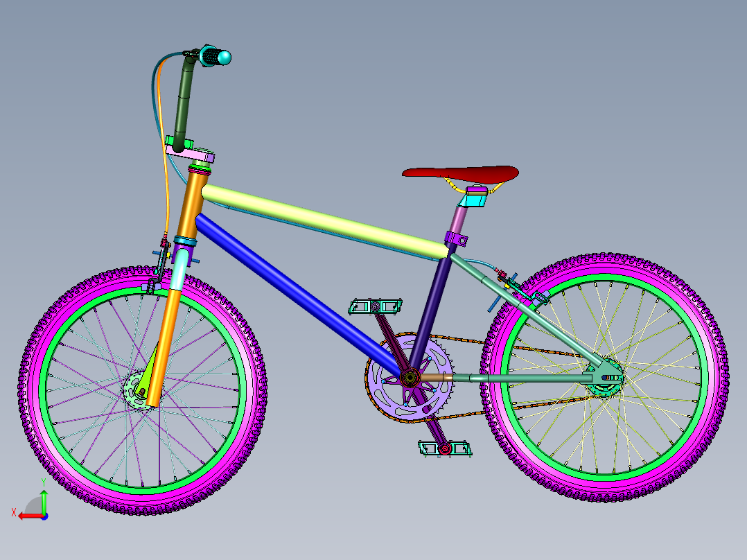The image size is (747, 560).
Task: Select the cyan handlebar grip
Action: tap(216, 58)
